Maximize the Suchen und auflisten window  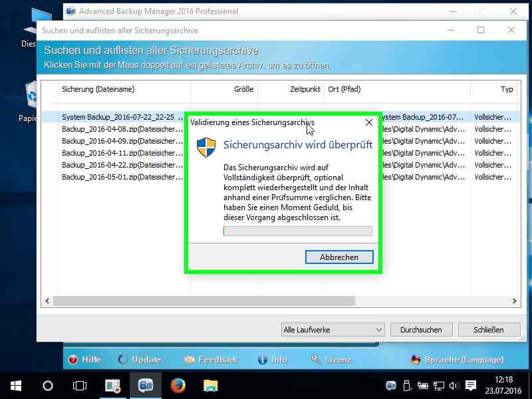pyautogui.click(x=480, y=30)
